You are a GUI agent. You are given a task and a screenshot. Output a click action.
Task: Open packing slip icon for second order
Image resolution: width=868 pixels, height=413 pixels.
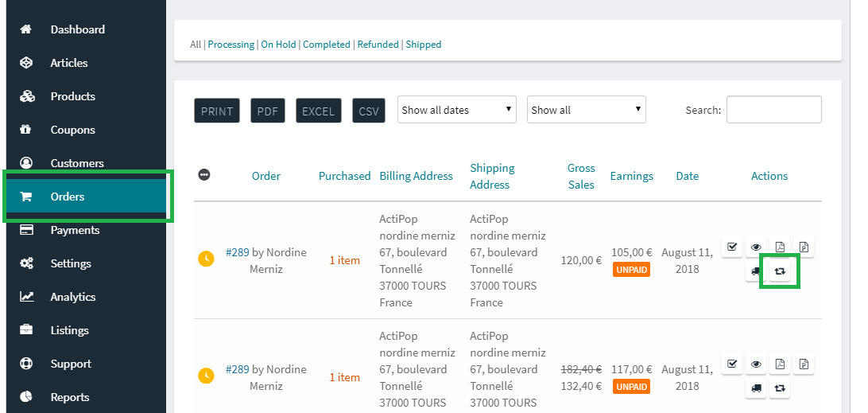[x=804, y=364]
